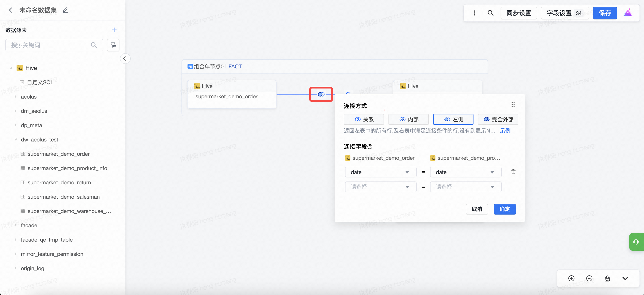Open the 示例 link for join description
Screen dimensions: 644x295
tap(505, 131)
